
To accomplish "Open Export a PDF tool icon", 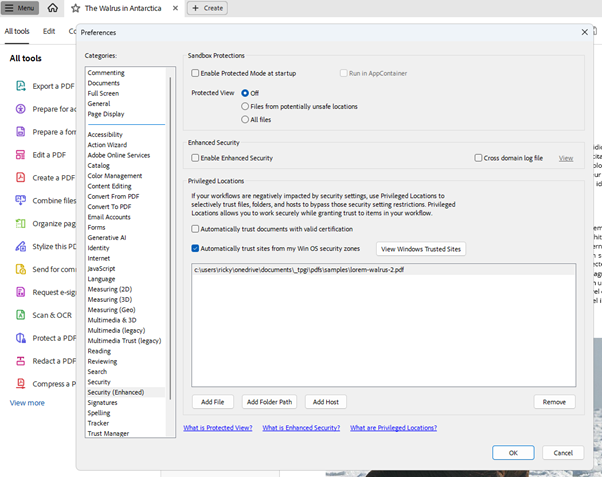I will coord(21,86).
